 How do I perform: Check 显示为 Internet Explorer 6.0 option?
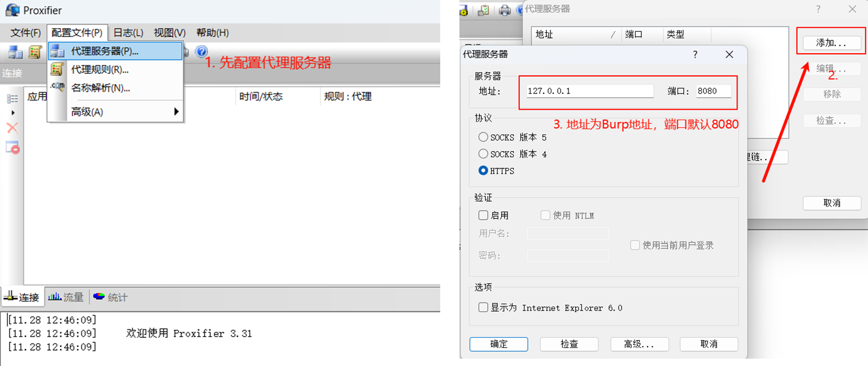[483, 308]
